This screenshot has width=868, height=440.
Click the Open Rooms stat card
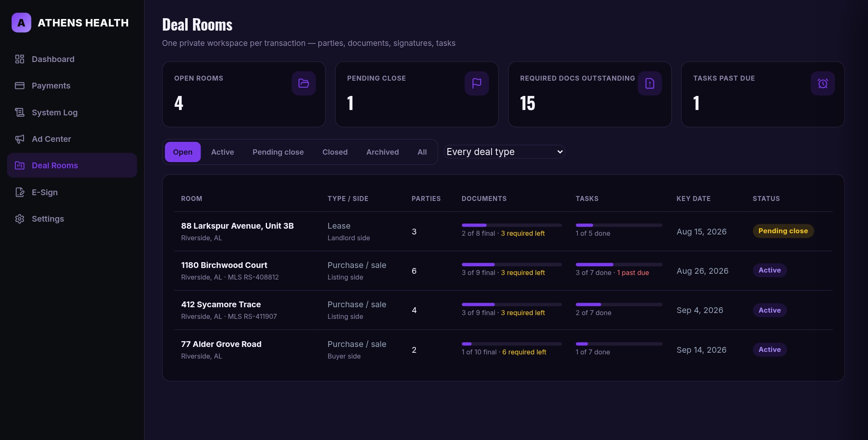pyautogui.click(x=244, y=94)
